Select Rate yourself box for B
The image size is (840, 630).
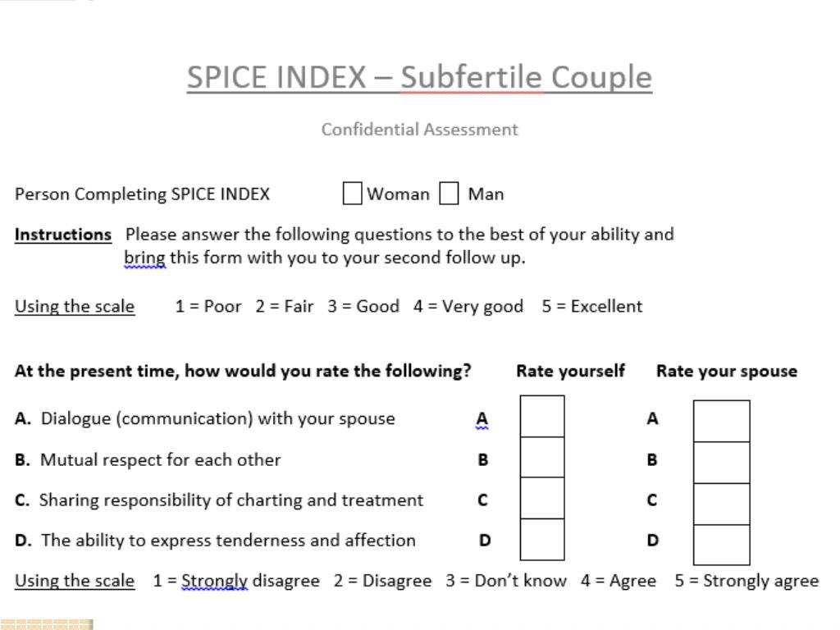click(542, 457)
